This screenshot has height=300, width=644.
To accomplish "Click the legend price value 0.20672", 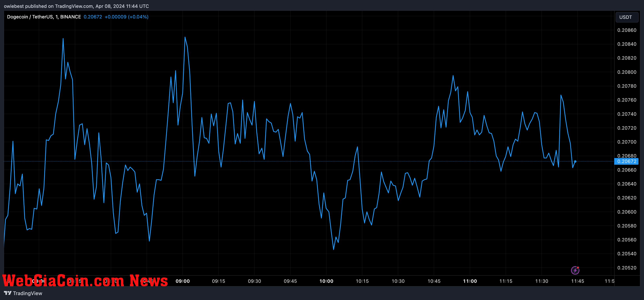I will tap(93, 17).
